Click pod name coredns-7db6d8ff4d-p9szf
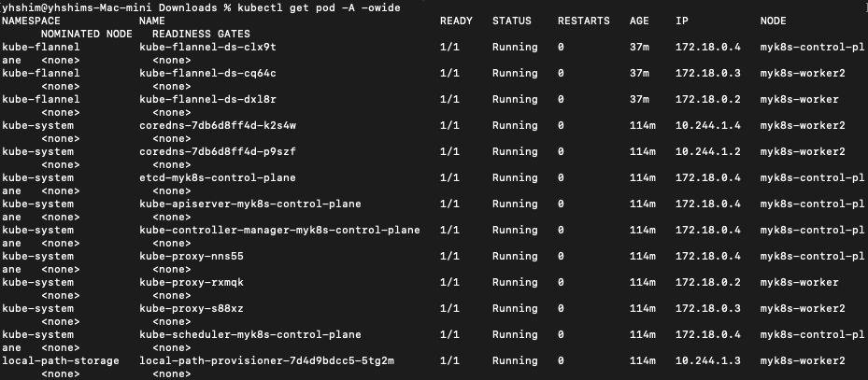Image resolution: width=868 pixels, height=380 pixels. [218, 151]
